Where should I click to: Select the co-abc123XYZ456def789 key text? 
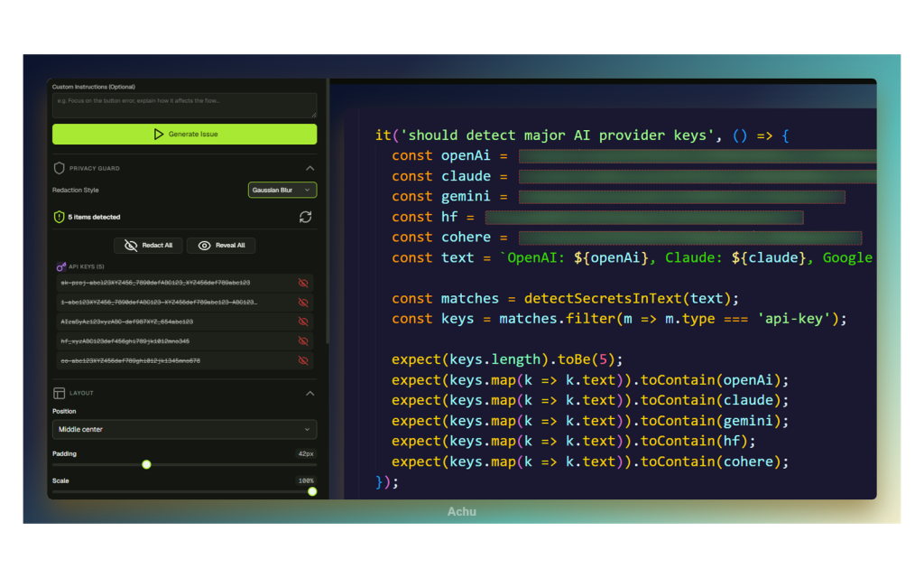click(130, 361)
